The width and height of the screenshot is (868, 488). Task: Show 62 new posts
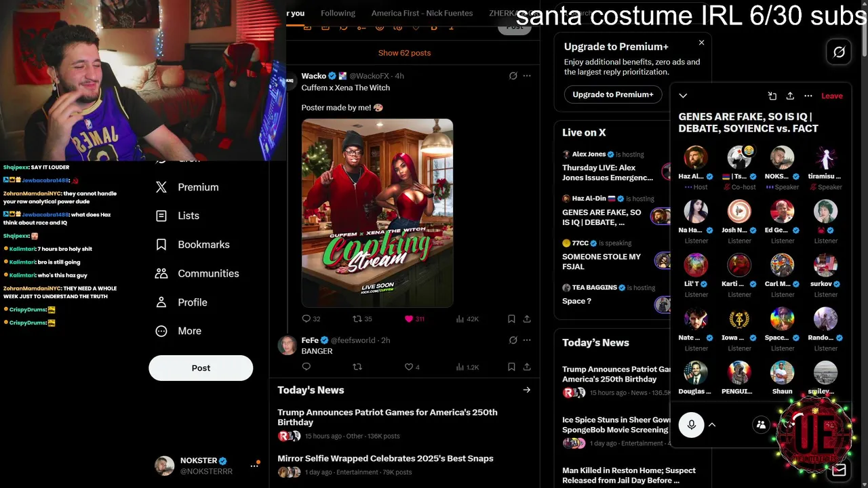(404, 53)
